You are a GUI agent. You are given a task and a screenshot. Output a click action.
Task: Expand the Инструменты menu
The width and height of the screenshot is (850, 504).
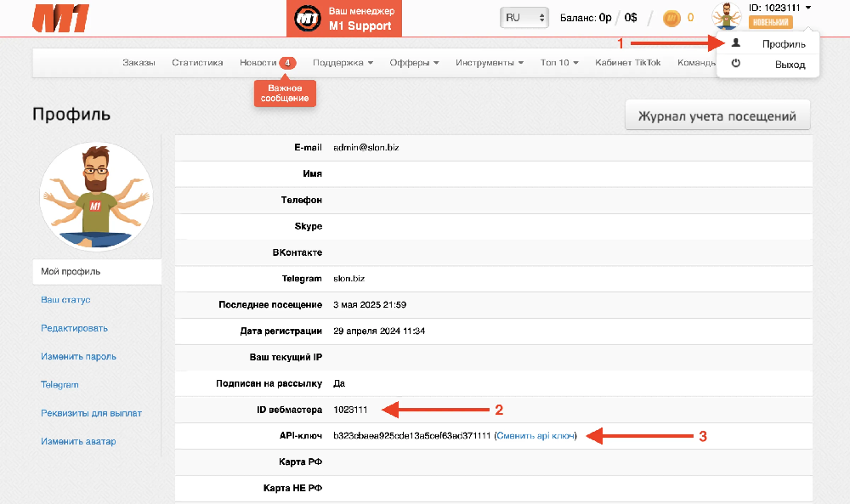point(490,63)
